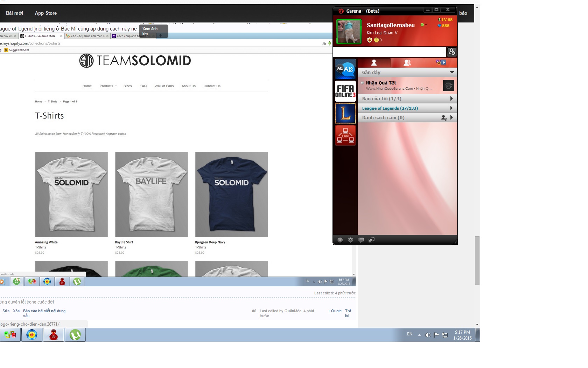The height and width of the screenshot is (368, 588).
Task: Click the blocked-user icon in Danh sách cấm
Action: (x=444, y=118)
